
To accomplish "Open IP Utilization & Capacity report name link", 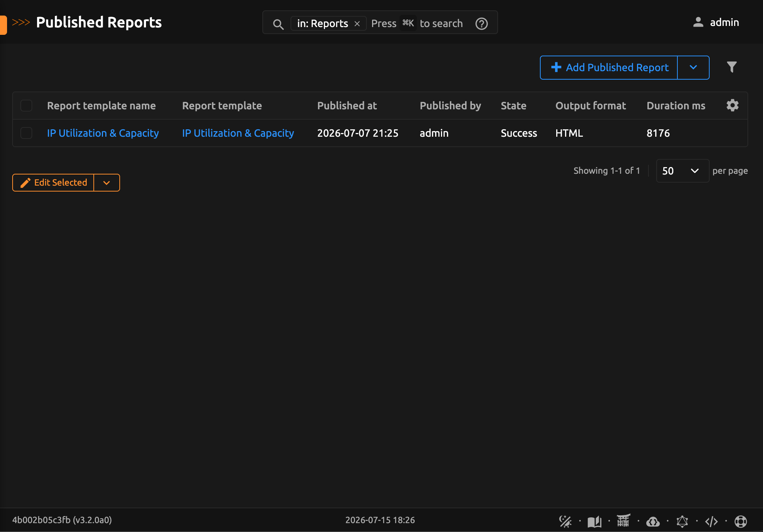I will pyautogui.click(x=103, y=133).
